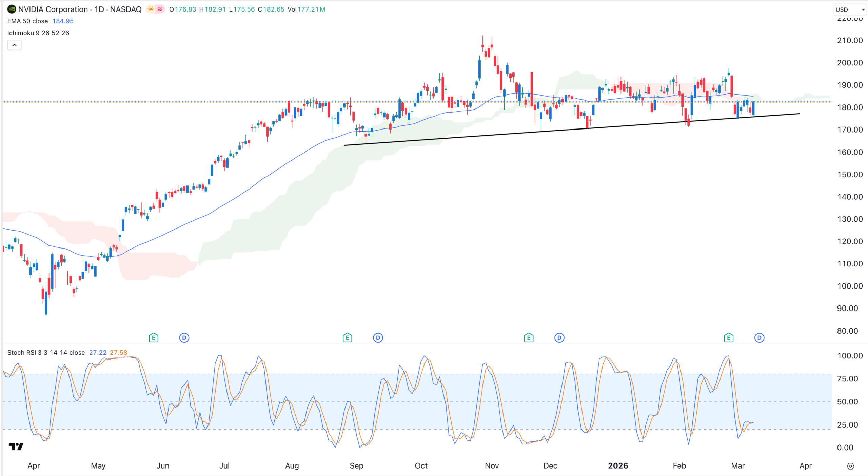This screenshot has height=476, width=868.
Task: Click the TradingView logo
Action: tap(16, 447)
